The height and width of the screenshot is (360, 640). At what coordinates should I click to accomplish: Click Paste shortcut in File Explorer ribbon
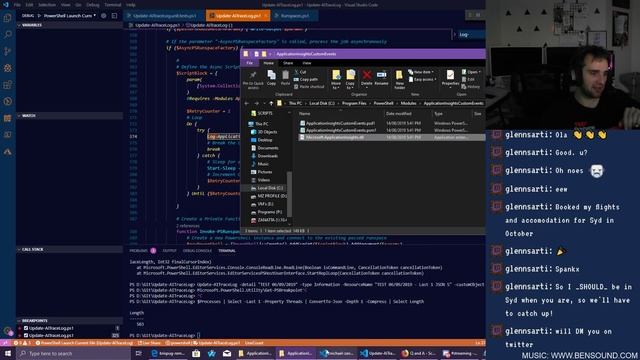[309, 87]
